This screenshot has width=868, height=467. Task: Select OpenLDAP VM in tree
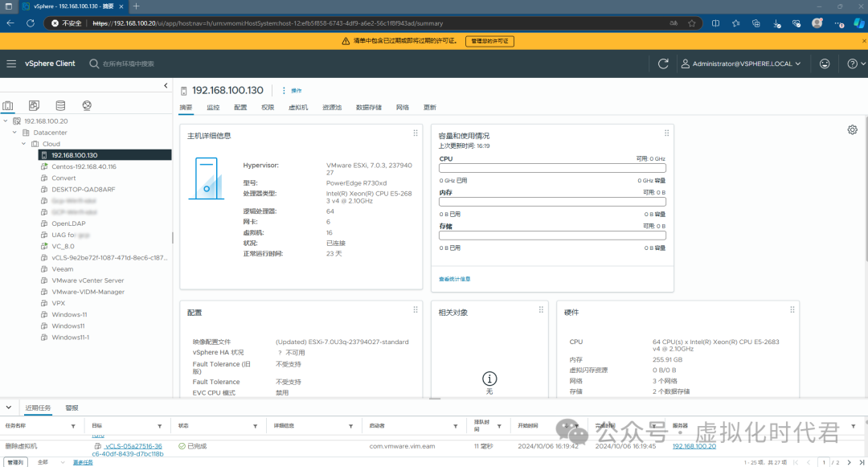tap(68, 223)
